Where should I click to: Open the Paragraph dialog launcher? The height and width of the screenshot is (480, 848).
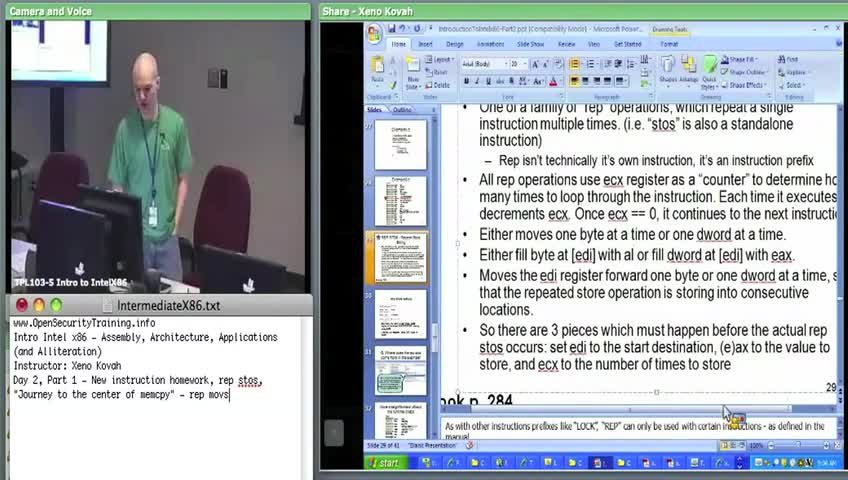pos(651,97)
